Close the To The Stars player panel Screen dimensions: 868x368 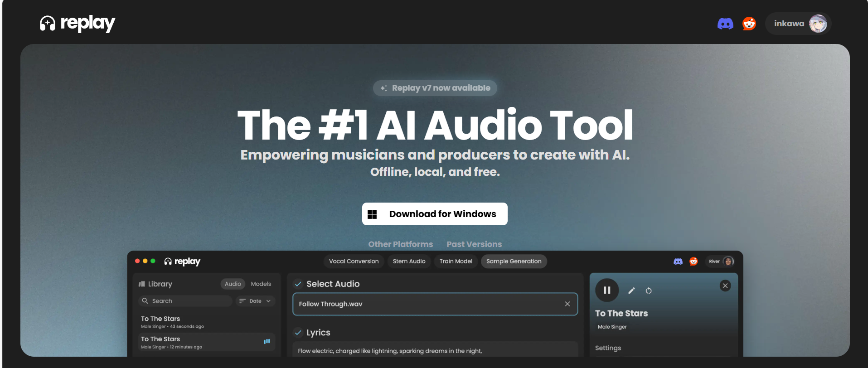(x=725, y=286)
